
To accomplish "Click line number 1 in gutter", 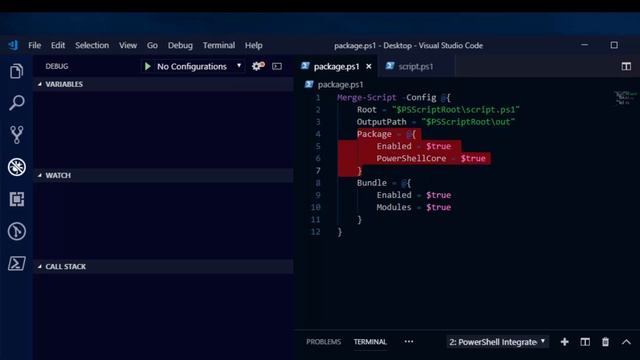I will tap(318, 98).
